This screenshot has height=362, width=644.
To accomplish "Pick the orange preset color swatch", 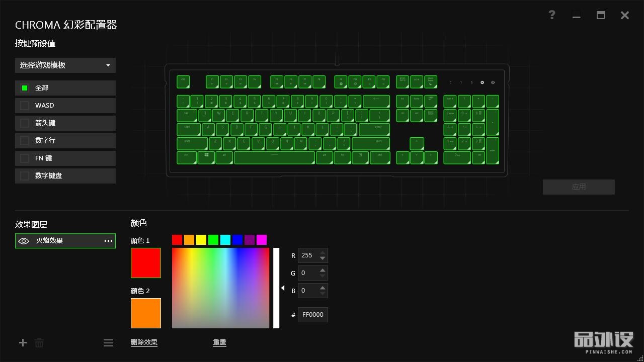I will [x=189, y=240].
